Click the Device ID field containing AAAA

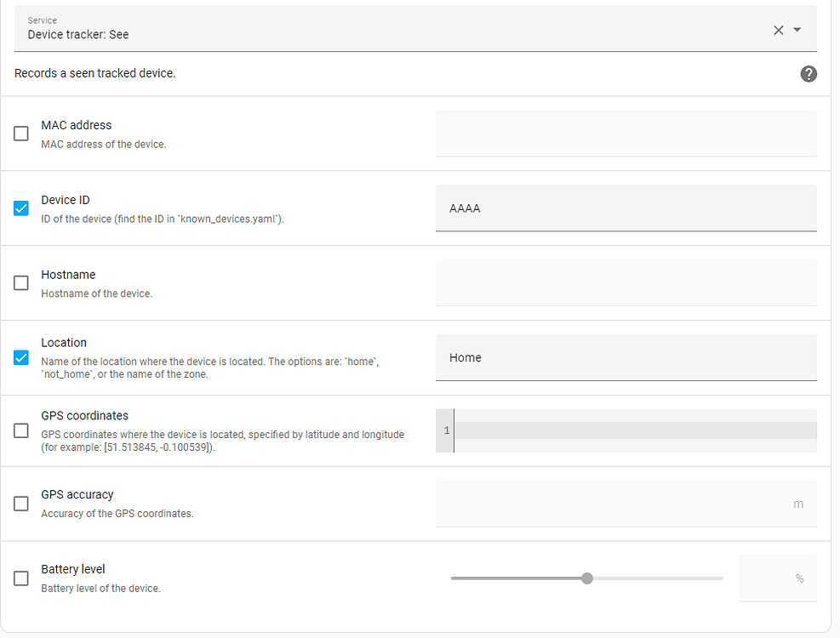coord(626,208)
